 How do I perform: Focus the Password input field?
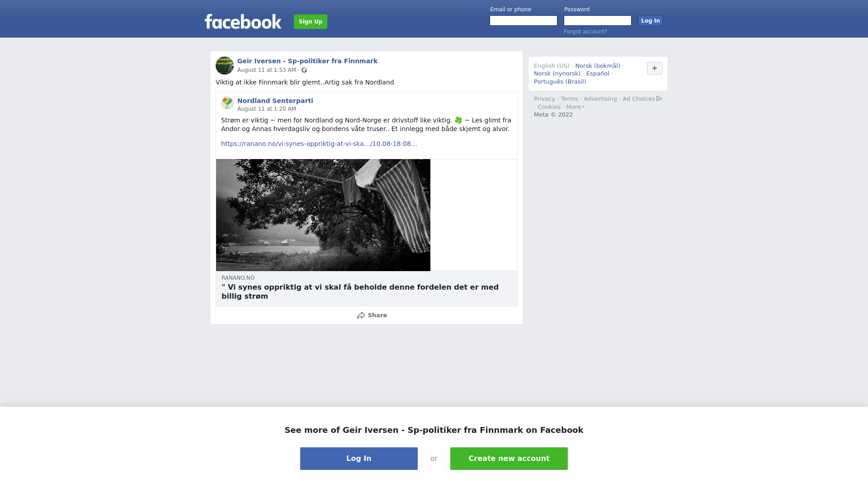click(x=598, y=21)
